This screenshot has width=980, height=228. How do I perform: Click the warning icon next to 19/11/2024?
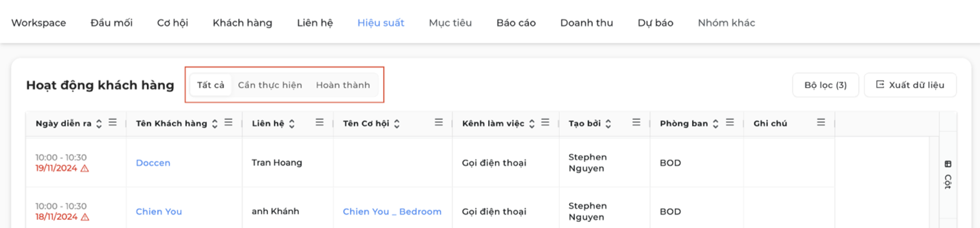click(x=85, y=168)
